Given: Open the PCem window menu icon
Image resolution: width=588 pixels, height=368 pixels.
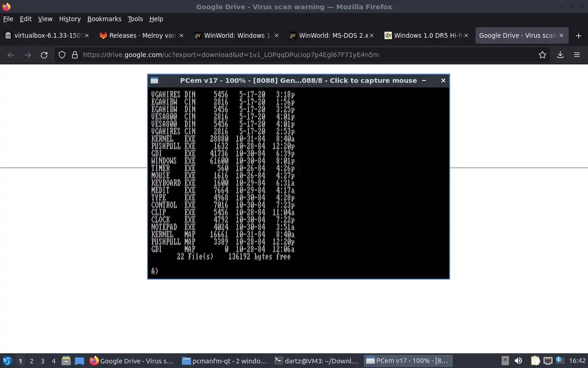Looking at the screenshot, I should (154, 80).
